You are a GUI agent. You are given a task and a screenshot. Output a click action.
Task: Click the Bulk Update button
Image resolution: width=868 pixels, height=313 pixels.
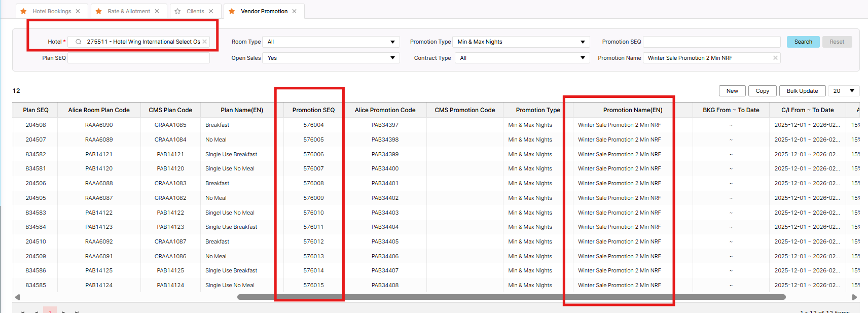tap(802, 91)
